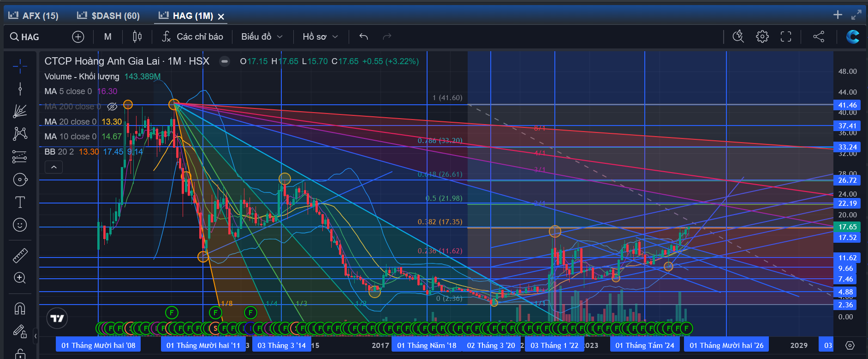Choose the chart pattern drawing tool

20,134
